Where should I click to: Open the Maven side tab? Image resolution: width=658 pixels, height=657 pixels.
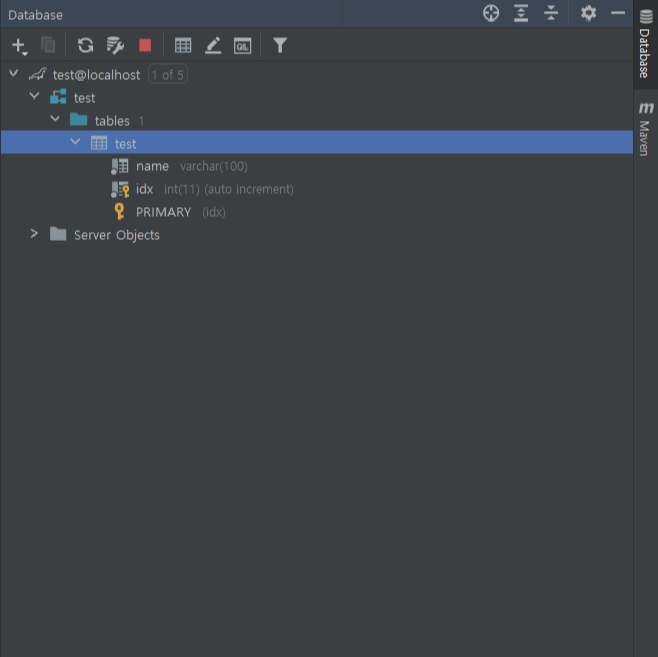pyautogui.click(x=645, y=129)
